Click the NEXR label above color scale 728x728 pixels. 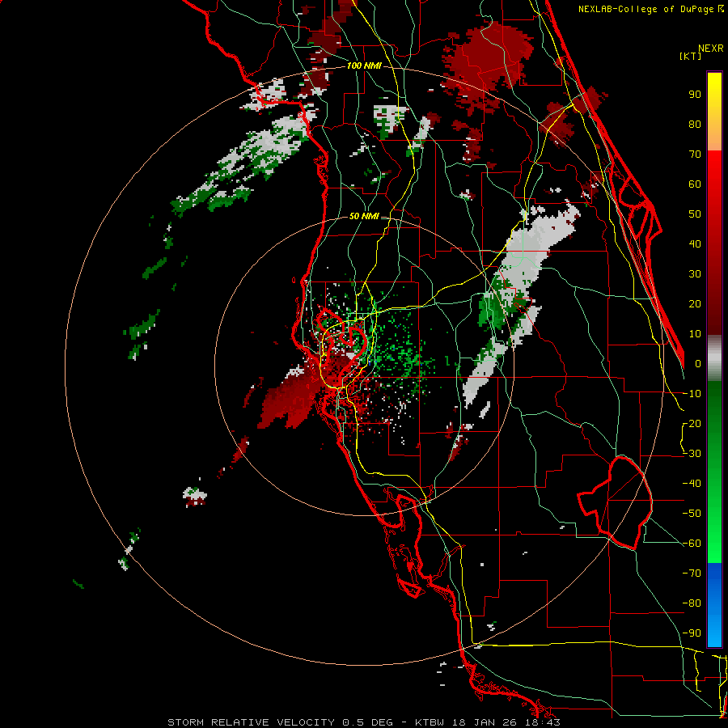(x=711, y=49)
